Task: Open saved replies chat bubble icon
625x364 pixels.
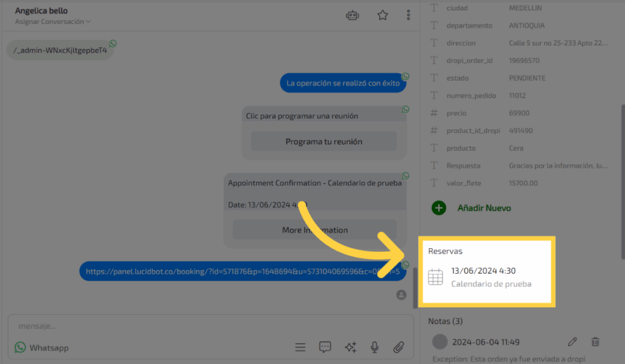Action: [x=325, y=347]
